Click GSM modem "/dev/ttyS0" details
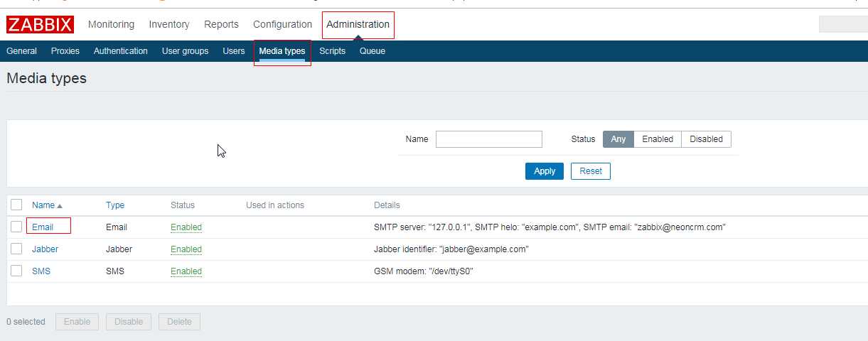The image size is (868, 341). click(x=424, y=271)
